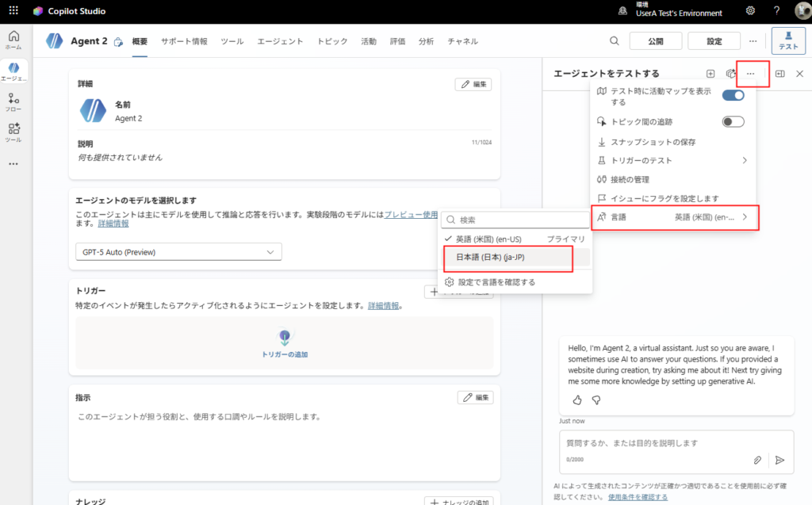The width and height of the screenshot is (812, 505).
Task: Click the send arrow icon in chat
Action: 779,460
